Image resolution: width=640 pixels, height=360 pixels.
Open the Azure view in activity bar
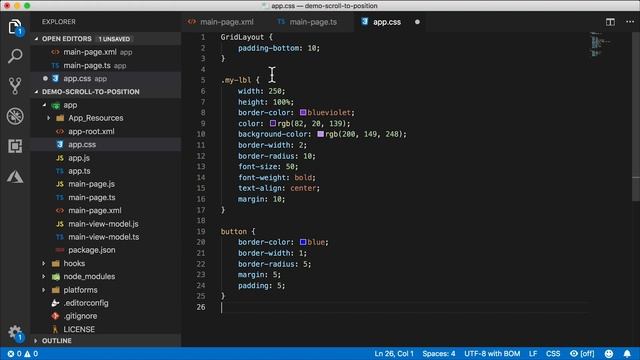(15, 176)
